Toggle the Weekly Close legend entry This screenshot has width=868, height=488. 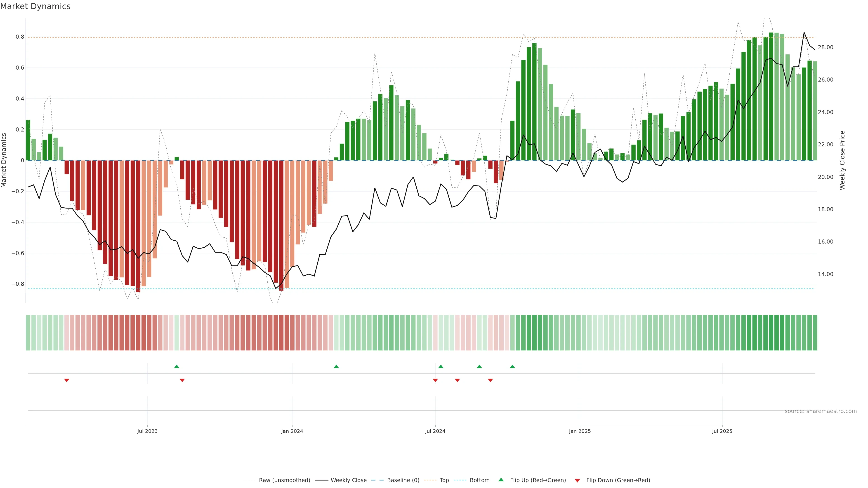(348, 480)
